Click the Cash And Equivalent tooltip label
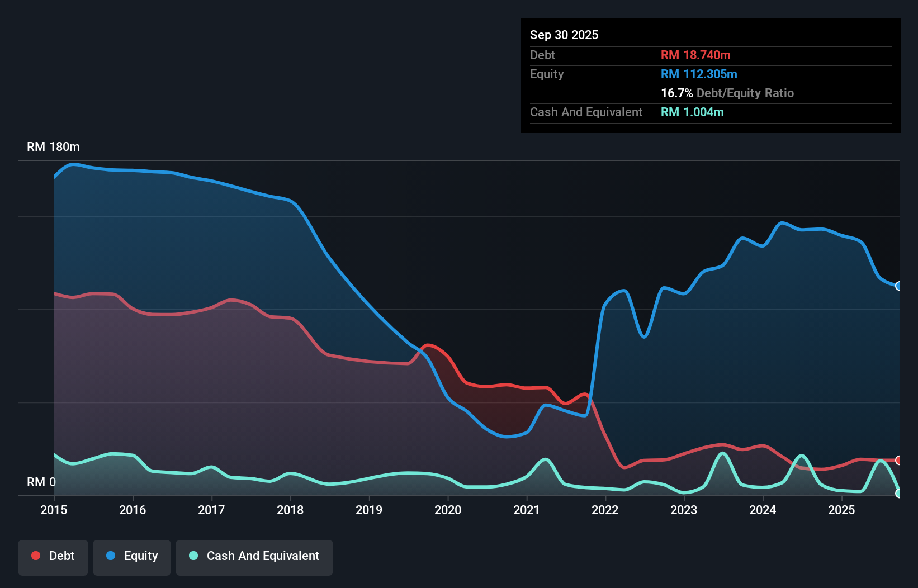This screenshot has width=918, height=588. (x=586, y=112)
